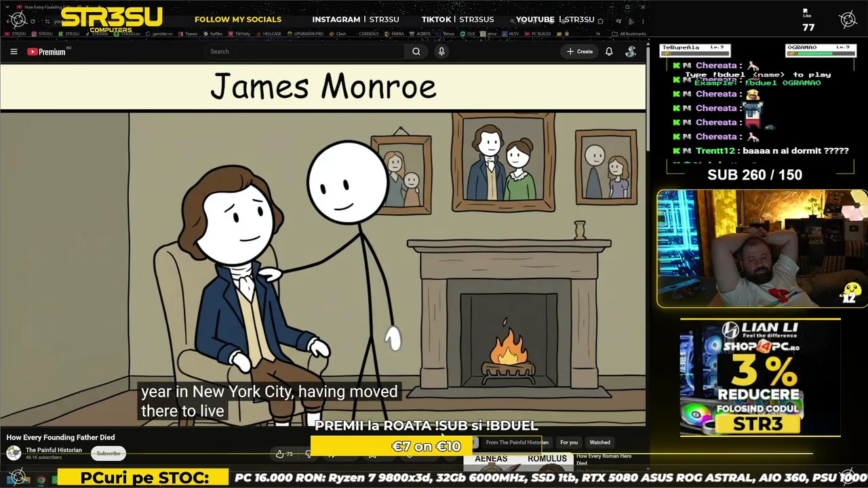Click the Chrome icon in the taskbar
This screenshot has width=868, height=488.
point(41,479)
